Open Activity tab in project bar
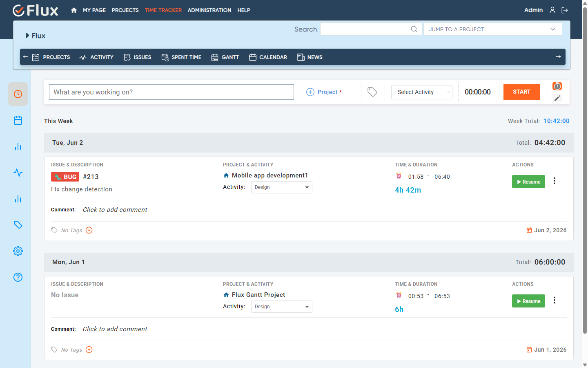588x368 pixels. tap(96, 57)
